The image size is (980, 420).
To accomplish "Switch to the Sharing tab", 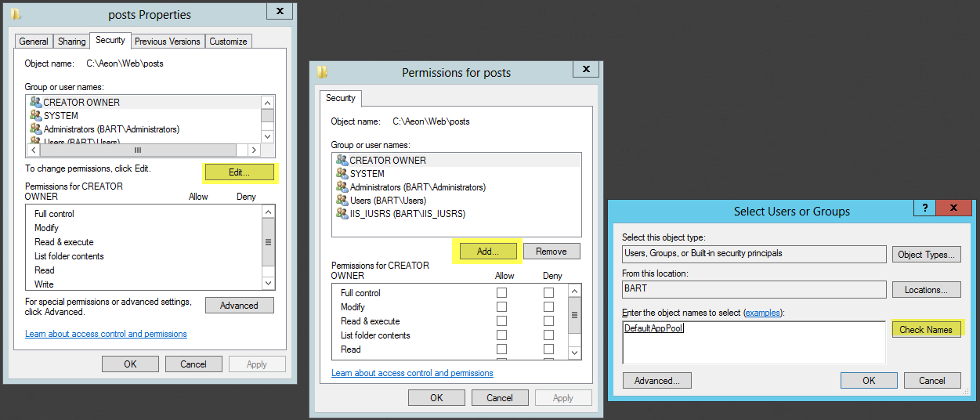I will tap(72, 42).
